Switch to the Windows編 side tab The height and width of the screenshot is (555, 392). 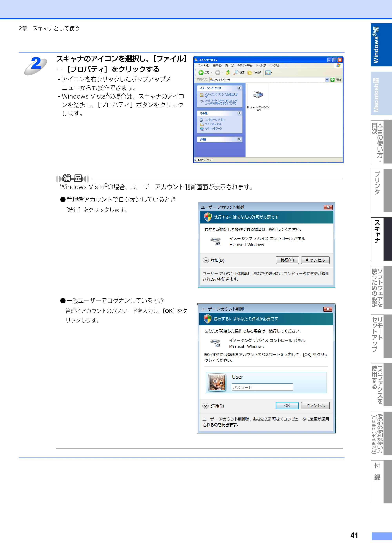pos(381,45)
